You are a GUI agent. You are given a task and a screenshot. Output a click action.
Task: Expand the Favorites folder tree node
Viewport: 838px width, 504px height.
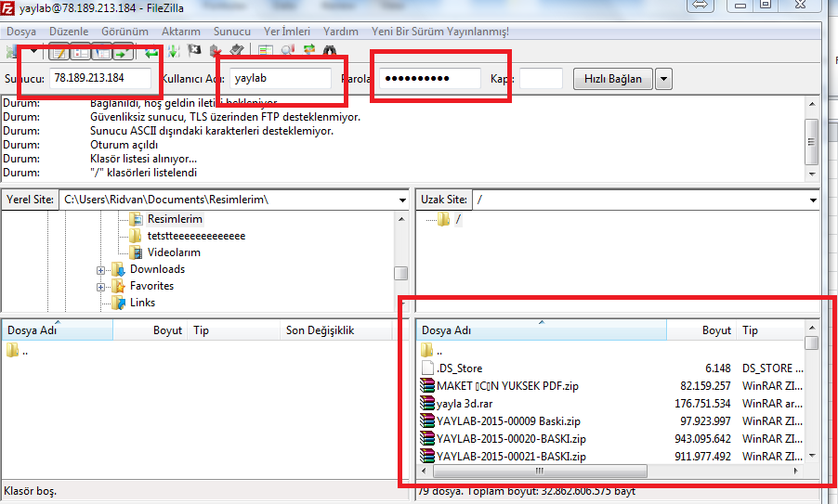point(101,287)
